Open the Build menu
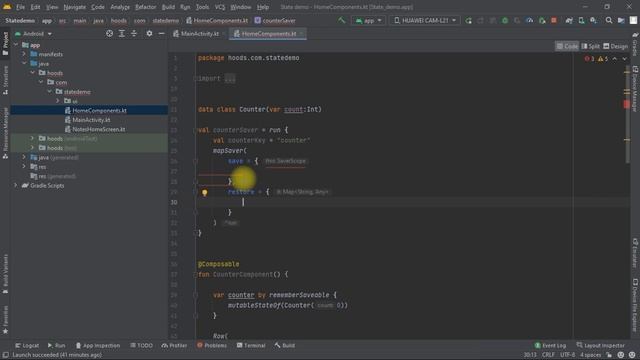The image size is (640, 360). pyautogui.click(x=168, y=7)
